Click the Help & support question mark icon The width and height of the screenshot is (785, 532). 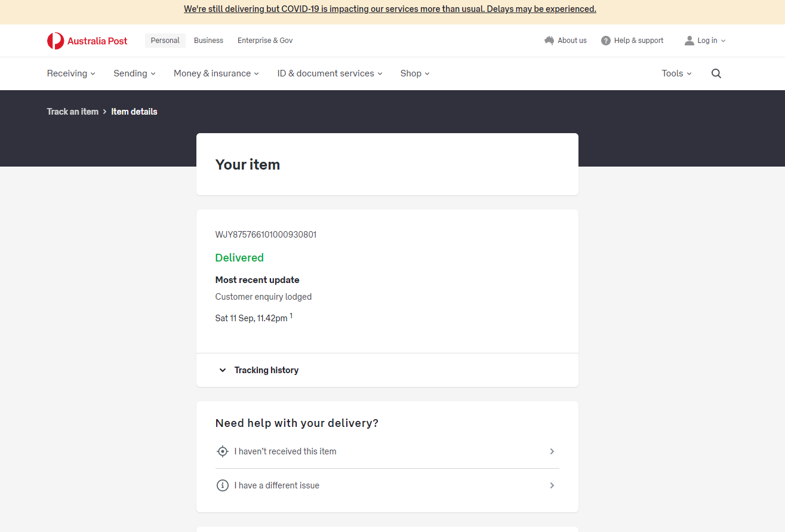point(606,41)
